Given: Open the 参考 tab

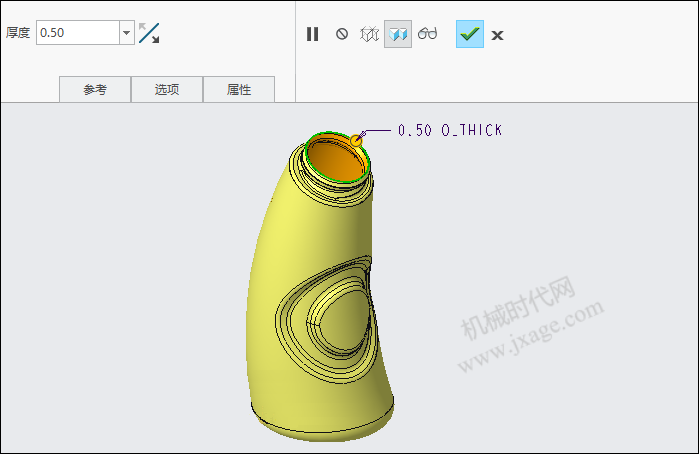Looking at the screenshot, I should coord(95,89).
